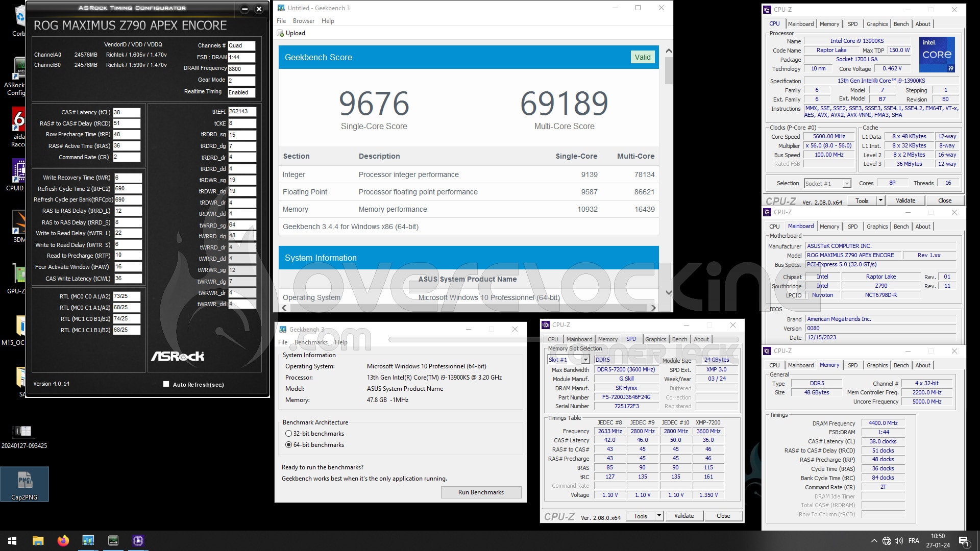
Task: Open the Socket #1 selection dropdown
Action: (847, 184)
